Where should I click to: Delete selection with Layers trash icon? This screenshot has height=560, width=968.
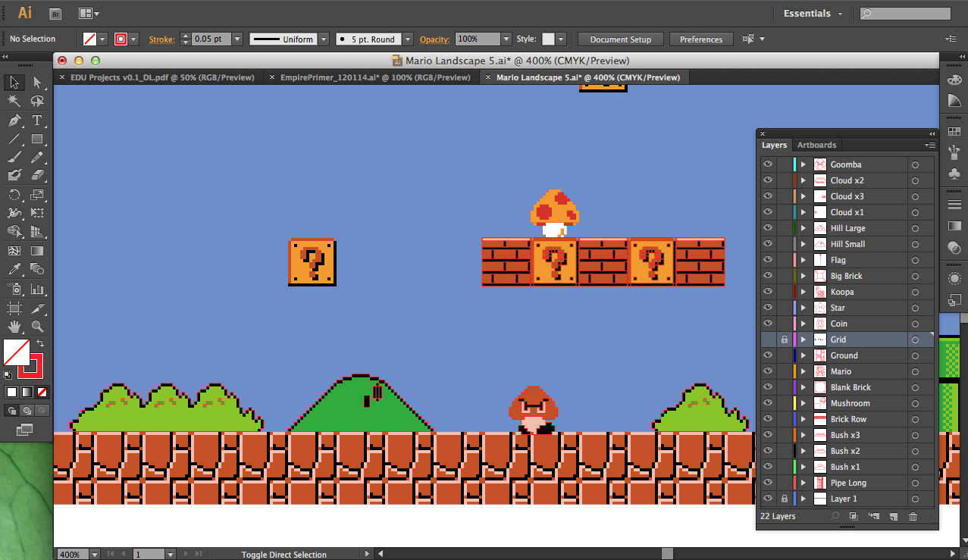click(913, 516)
